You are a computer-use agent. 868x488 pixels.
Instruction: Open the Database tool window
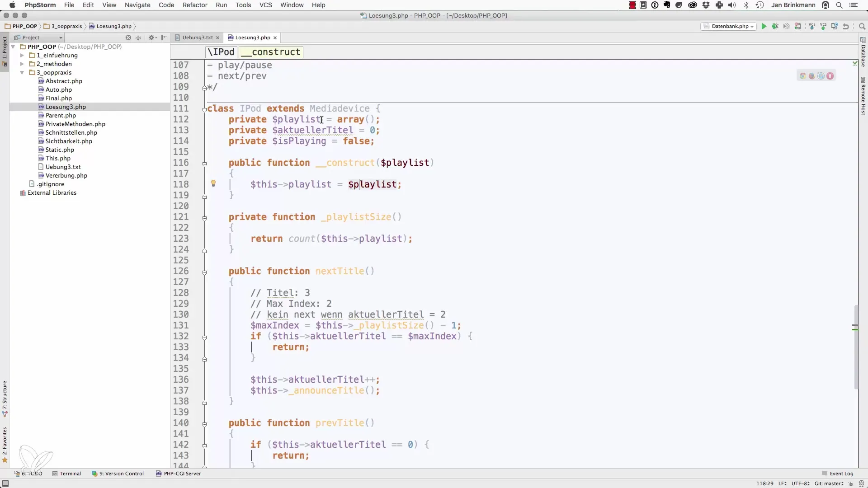point(863,52)
